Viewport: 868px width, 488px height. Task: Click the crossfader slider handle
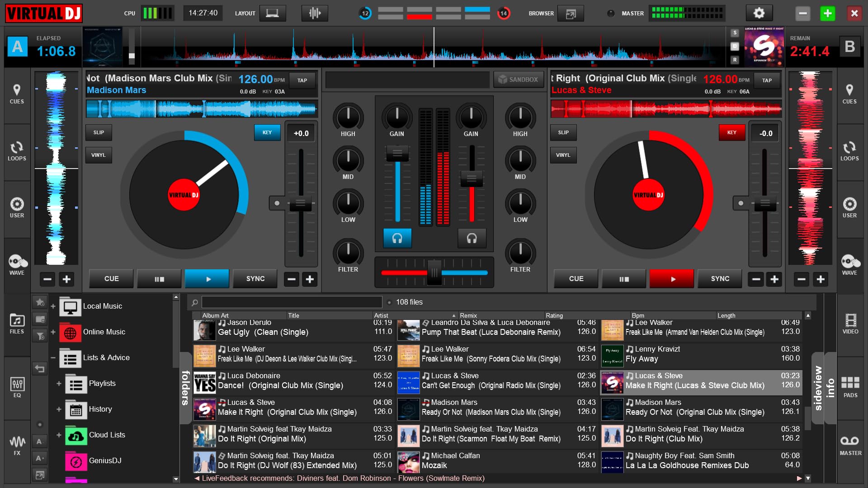click(x=434, y=272)
